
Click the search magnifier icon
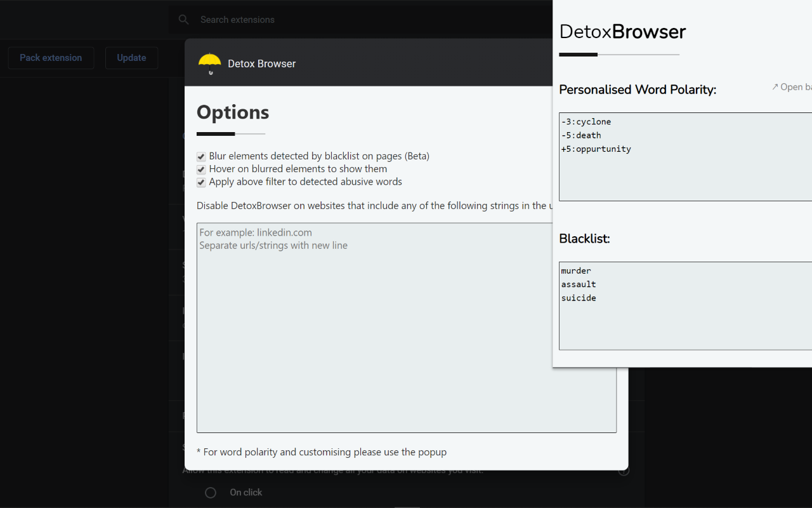184,20
